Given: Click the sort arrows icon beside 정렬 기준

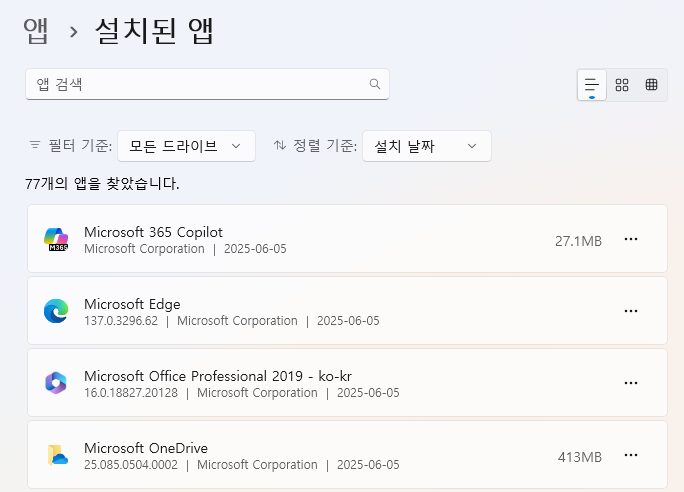Looking at the screenshot, I should (x=280, y=145).
